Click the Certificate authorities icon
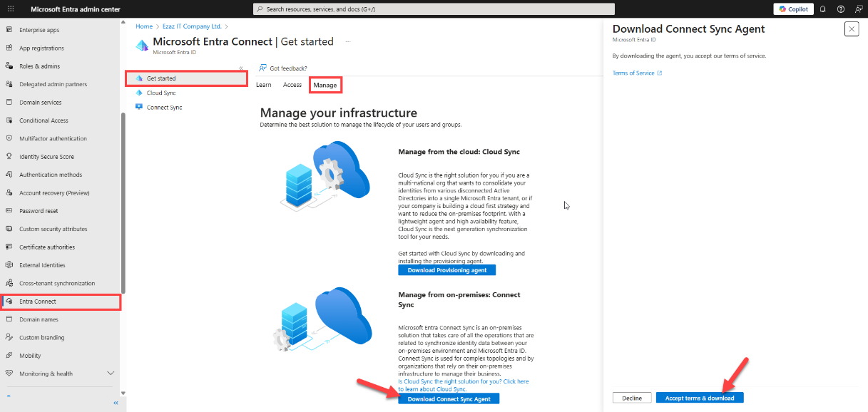 (x=9, y=247)
